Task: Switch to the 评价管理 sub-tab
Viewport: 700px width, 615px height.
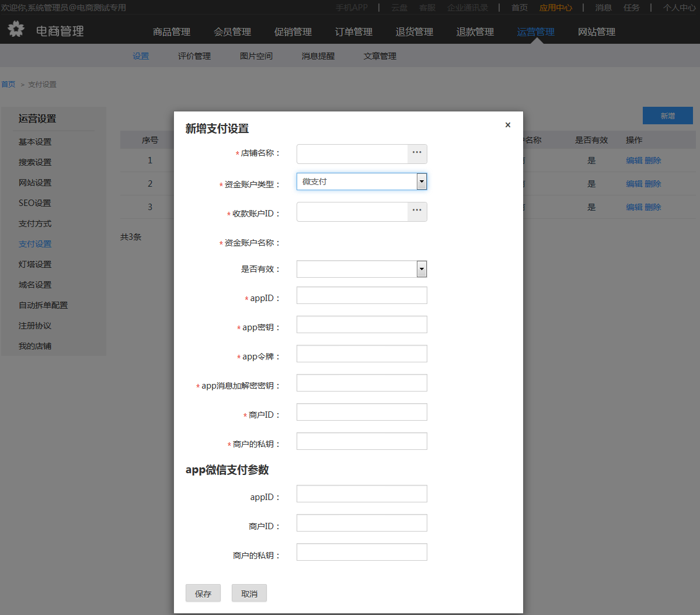Action: (194, 56)
